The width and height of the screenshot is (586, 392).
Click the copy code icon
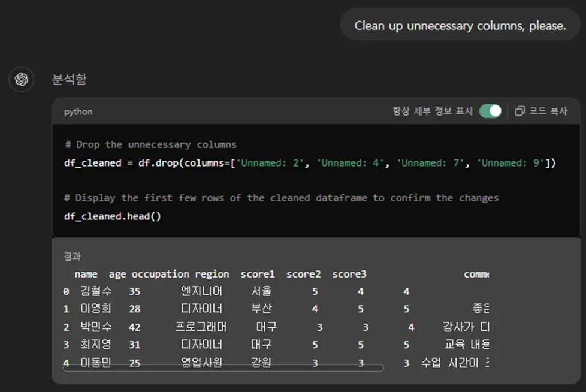pos(520,111)
